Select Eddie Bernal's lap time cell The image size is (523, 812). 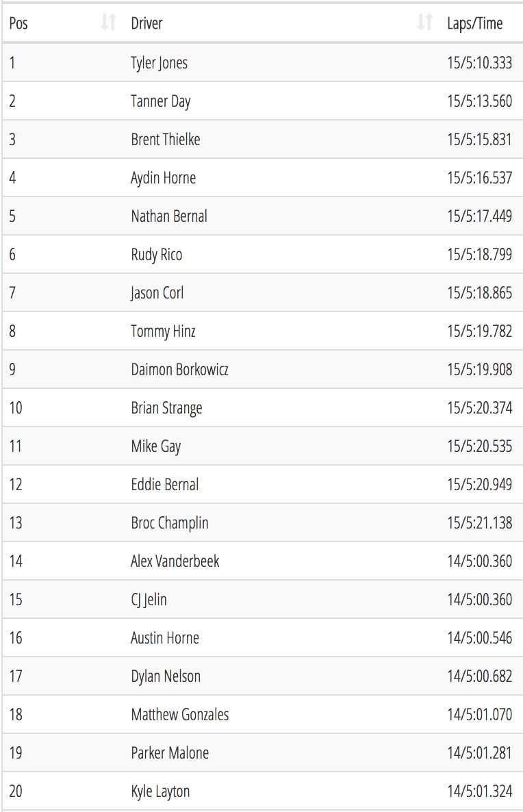pyautogui.click(x=479, y=484)
